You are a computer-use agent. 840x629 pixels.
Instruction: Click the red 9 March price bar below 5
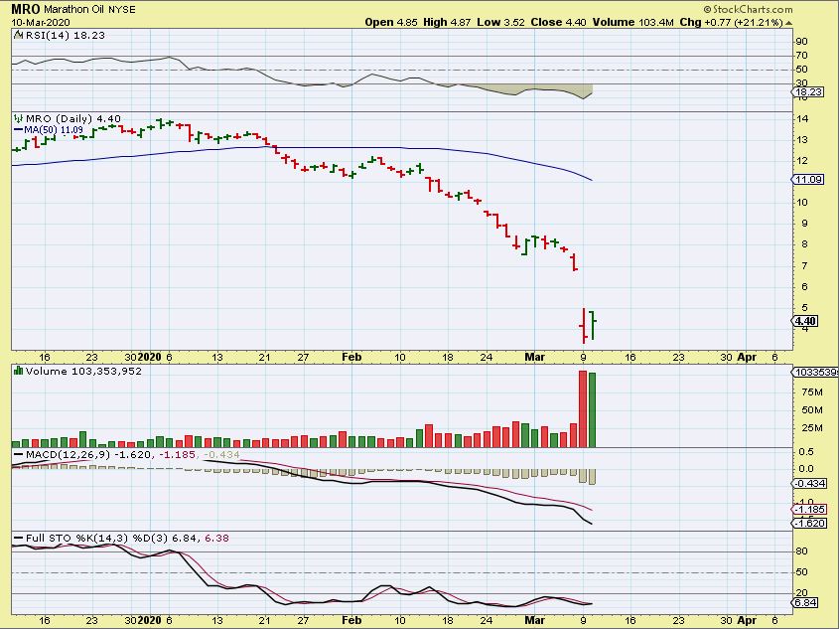(584, 326)
